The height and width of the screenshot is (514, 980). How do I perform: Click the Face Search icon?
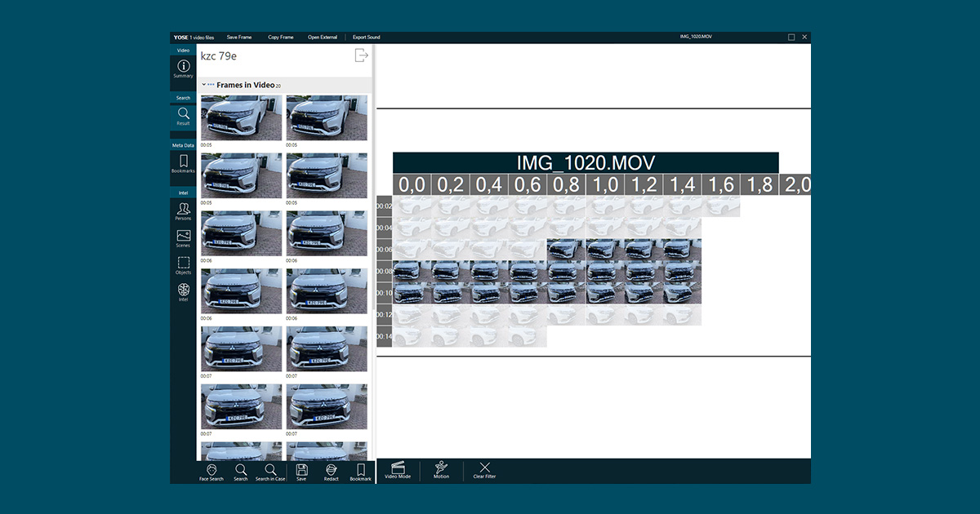tap(211, 472)
